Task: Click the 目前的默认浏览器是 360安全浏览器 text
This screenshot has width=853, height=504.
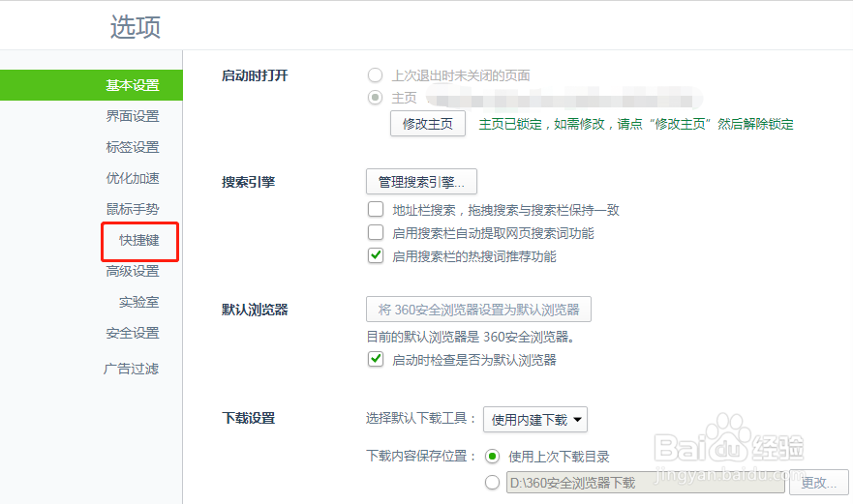Action: (472, 337)
